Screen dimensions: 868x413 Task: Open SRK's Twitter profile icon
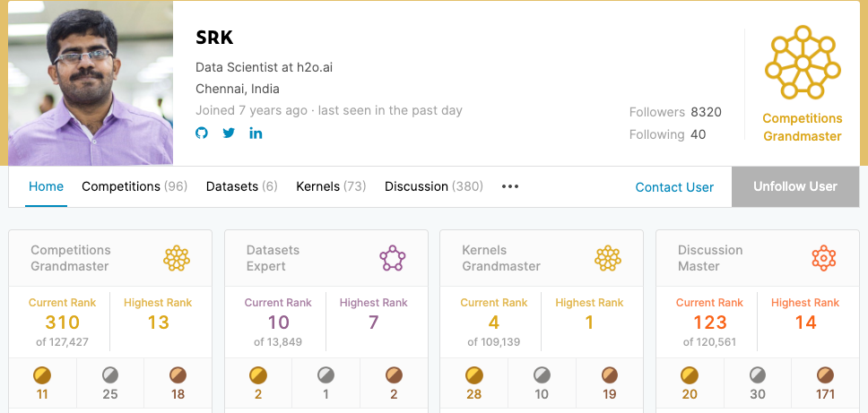tap(229, 133)
